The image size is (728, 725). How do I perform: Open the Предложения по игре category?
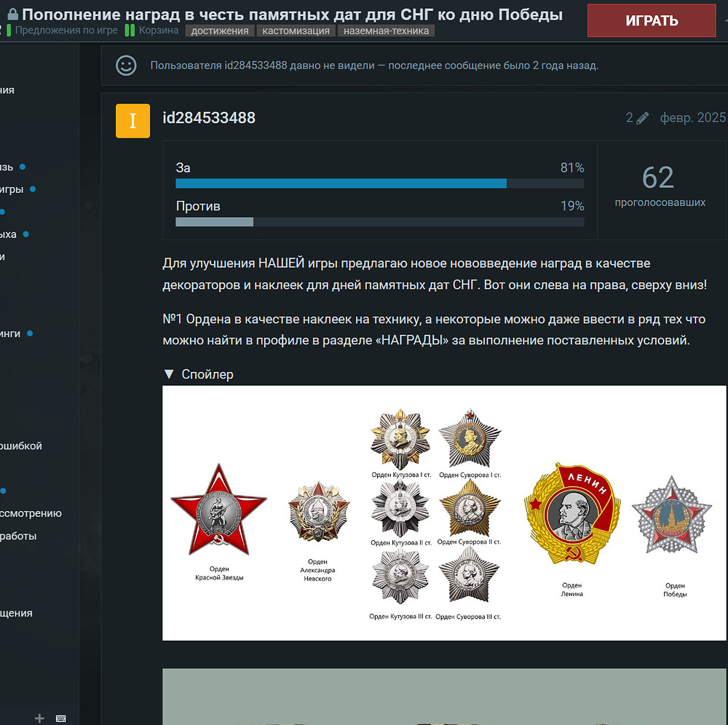tap(62, 30)
